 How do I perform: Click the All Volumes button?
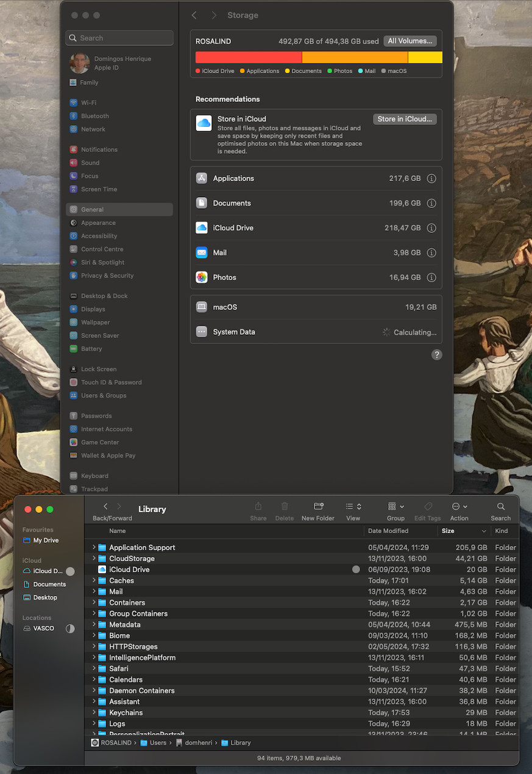[x=410, y=41]
